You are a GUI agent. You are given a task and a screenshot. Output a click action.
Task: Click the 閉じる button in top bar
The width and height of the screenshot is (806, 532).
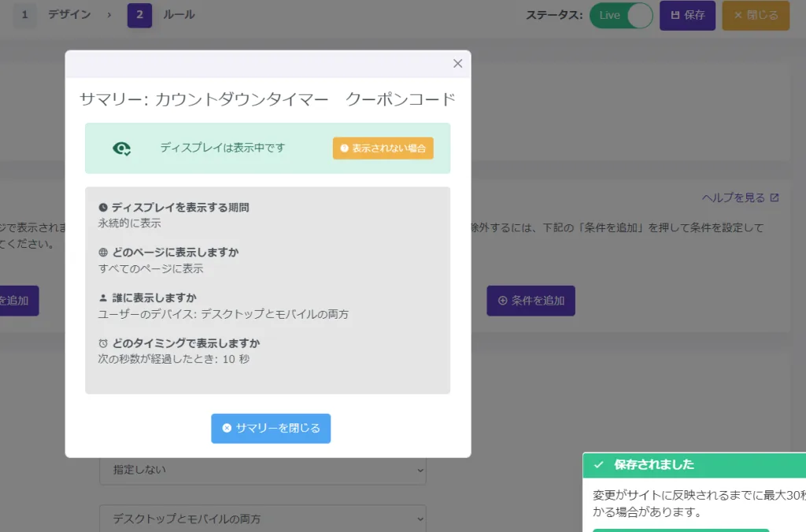pos(756,16)
